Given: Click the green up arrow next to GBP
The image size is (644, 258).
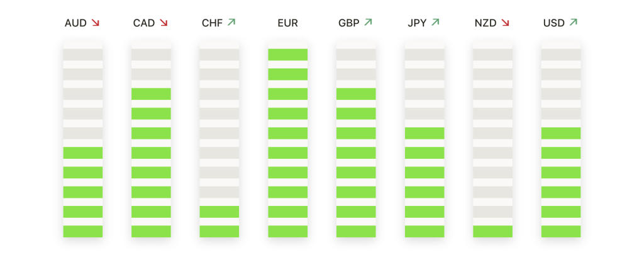Looking at the screenshot, I should tap(368, 23).
